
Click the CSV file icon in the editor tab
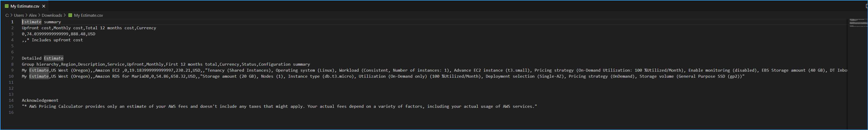point(7,6)
